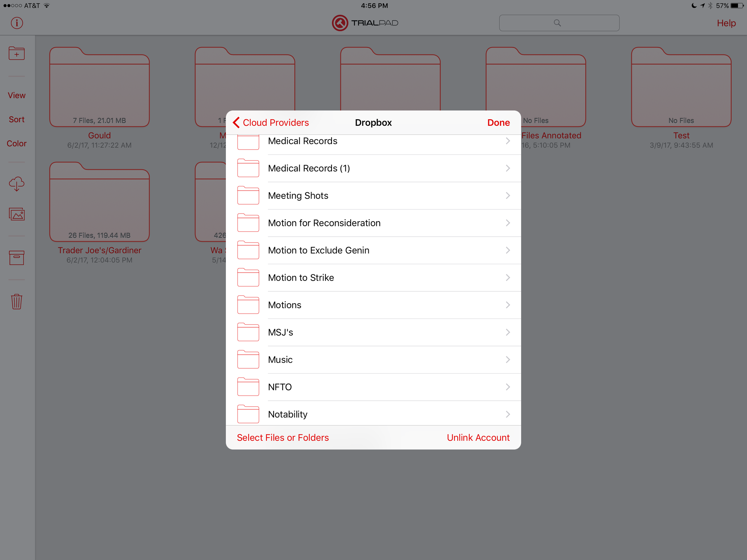The width and height of the screenshot is (747, 560).
Task: Open the Test case folder
Action: [x=681, y=87]
